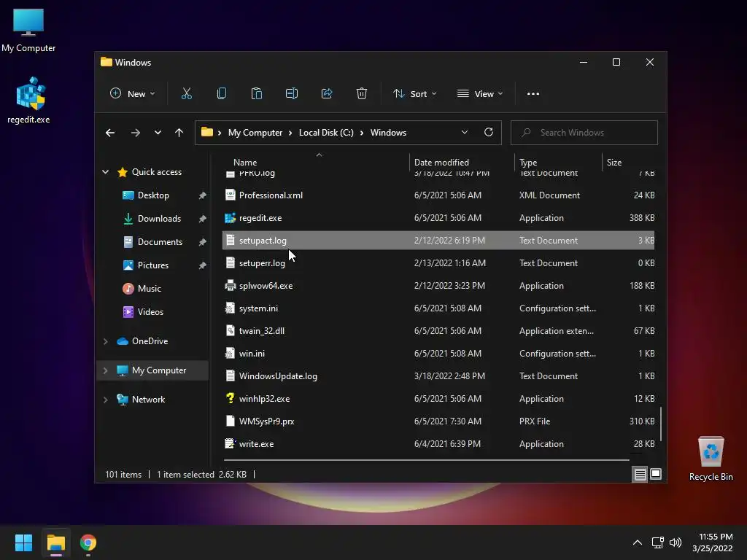The height and width of the screenshot is (560, 747).
Task: Open Desktop in the navigation pane
Action: click(153, 195)
